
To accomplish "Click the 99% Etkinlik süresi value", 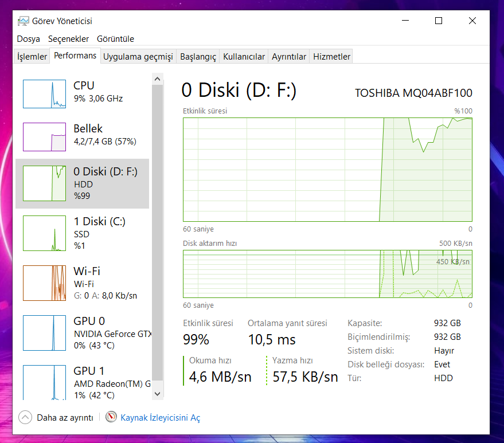I will [196, 340].
